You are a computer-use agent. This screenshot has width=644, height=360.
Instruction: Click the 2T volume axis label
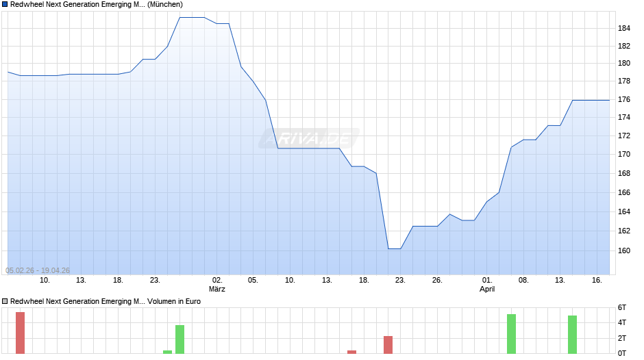[x=622, y=338]
